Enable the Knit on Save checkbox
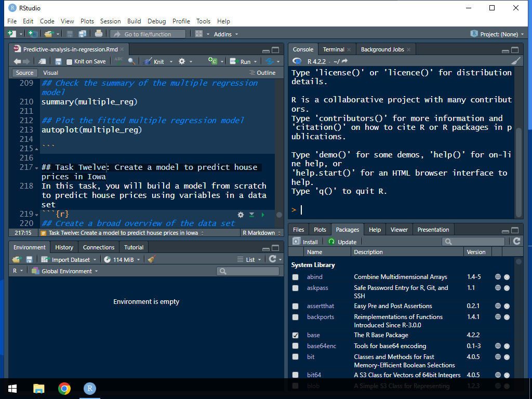This screenshot has height=399, width=532. [70, 62]
